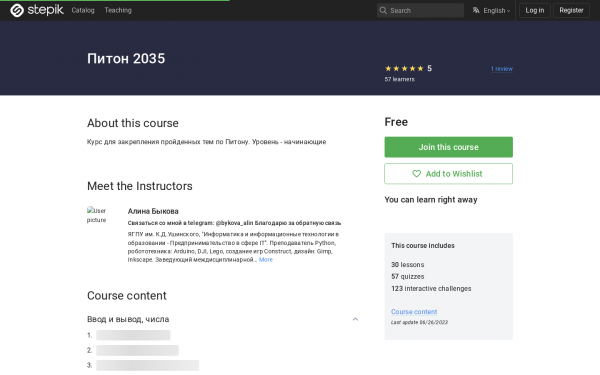The image size is (600, 375).
Task: Click the Ввод и вывод, числа heading
Action: click(x=128, y=319)
